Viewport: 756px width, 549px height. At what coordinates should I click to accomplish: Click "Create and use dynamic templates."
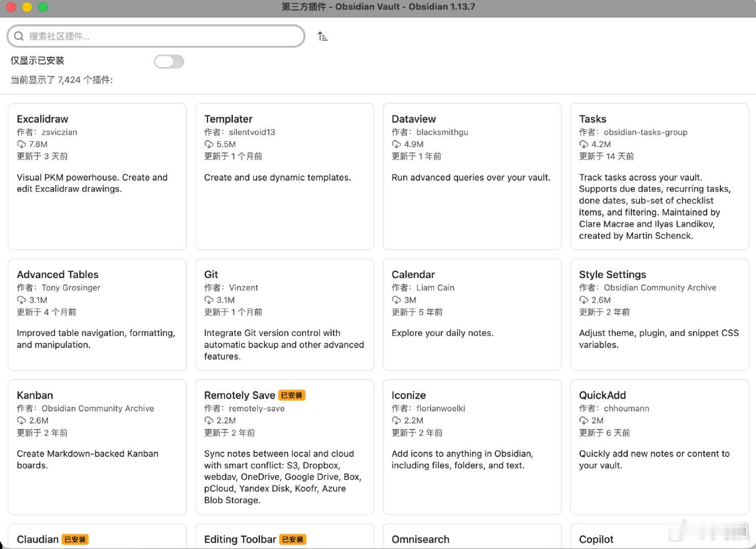click(x=278, y=177)
